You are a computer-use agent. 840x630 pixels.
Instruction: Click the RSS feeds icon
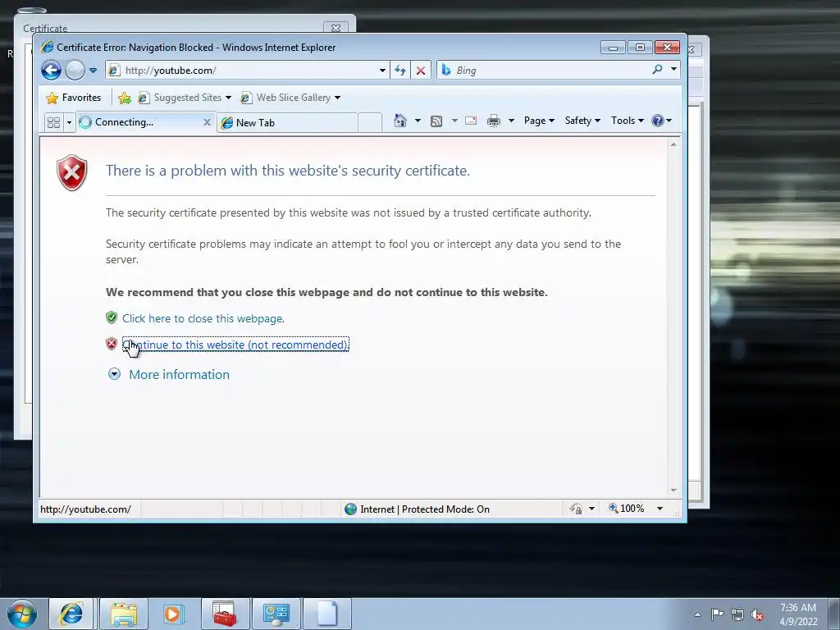[x=436, y=121]
